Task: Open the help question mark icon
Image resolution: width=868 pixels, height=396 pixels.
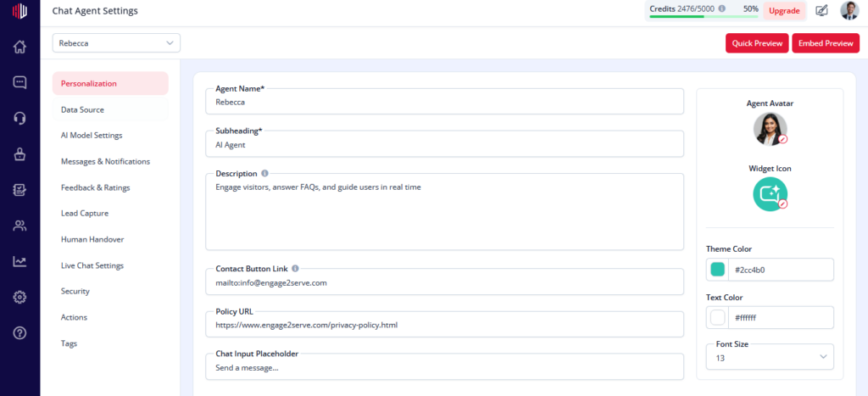Action: tap(20, 333)
